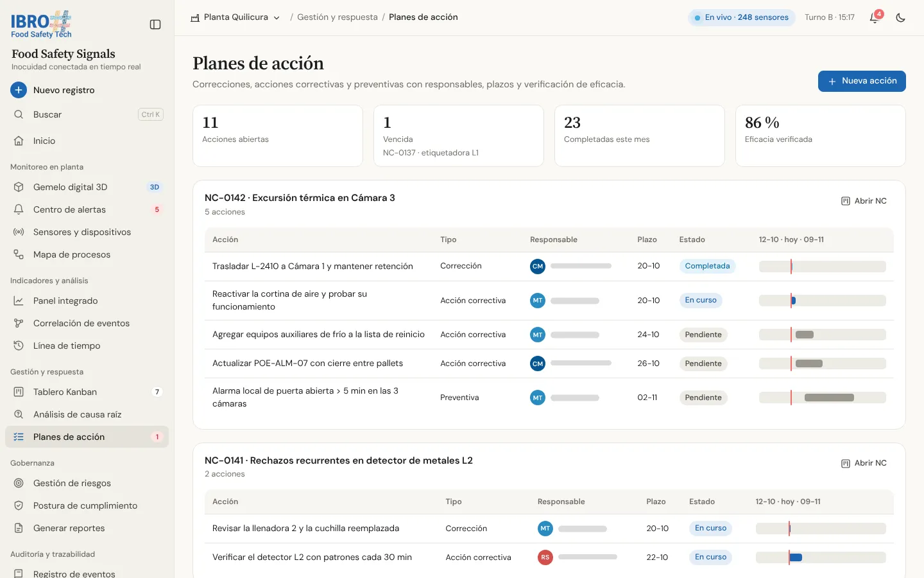Click the Registro de eventos icon
The height and width of the screenshot is (578, 924).
[x=19, y=574]
